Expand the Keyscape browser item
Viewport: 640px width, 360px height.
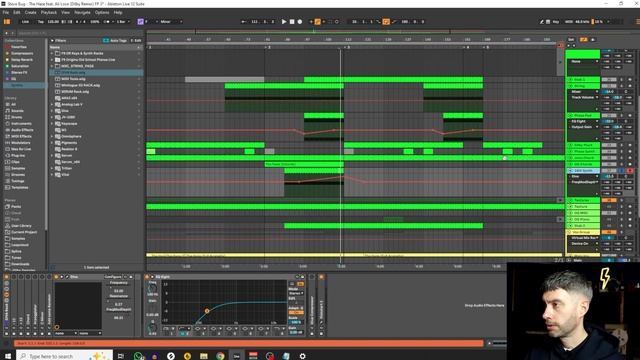tap(52, 124)
